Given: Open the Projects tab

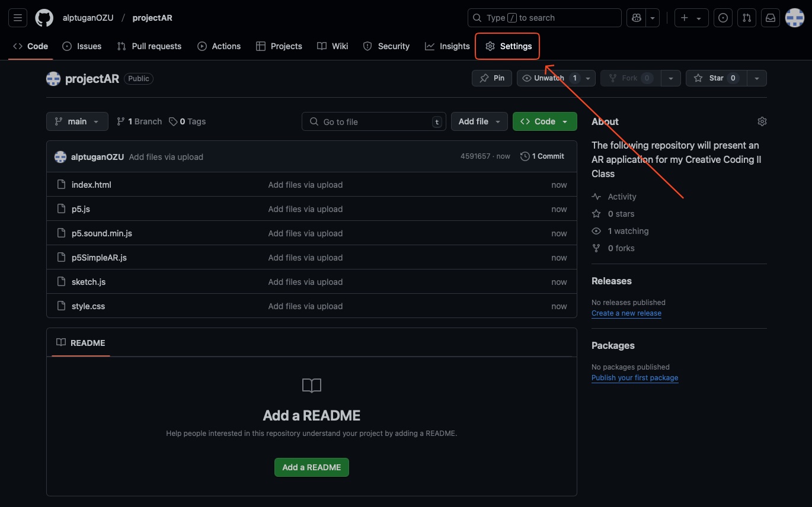Looking at the screenshot, I should pyautogui.click(x=279, y=46).
